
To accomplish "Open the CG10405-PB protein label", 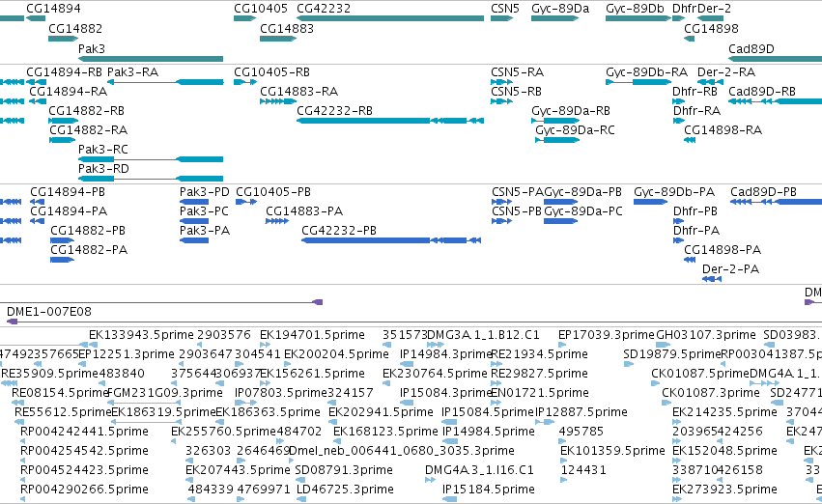I will coord(273,192).
